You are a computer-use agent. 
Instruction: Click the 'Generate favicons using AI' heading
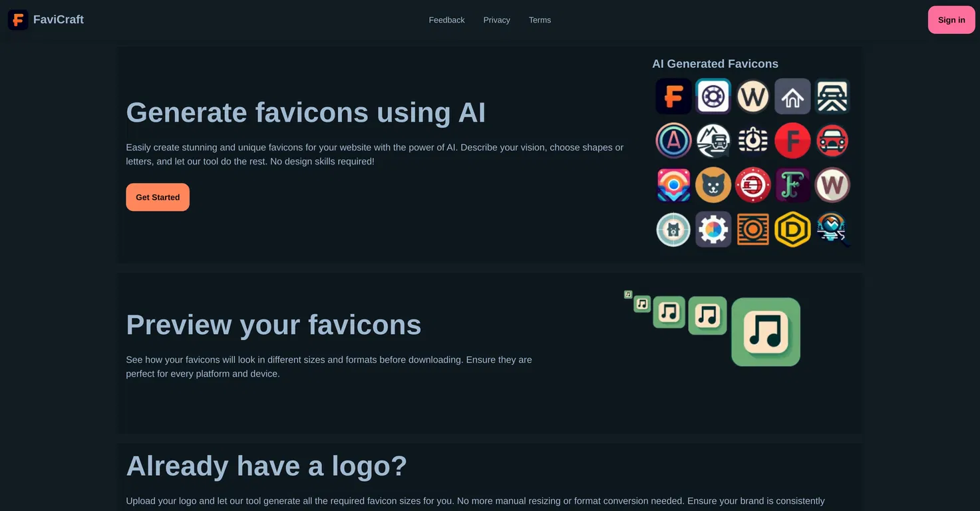(x=306, y=112)
